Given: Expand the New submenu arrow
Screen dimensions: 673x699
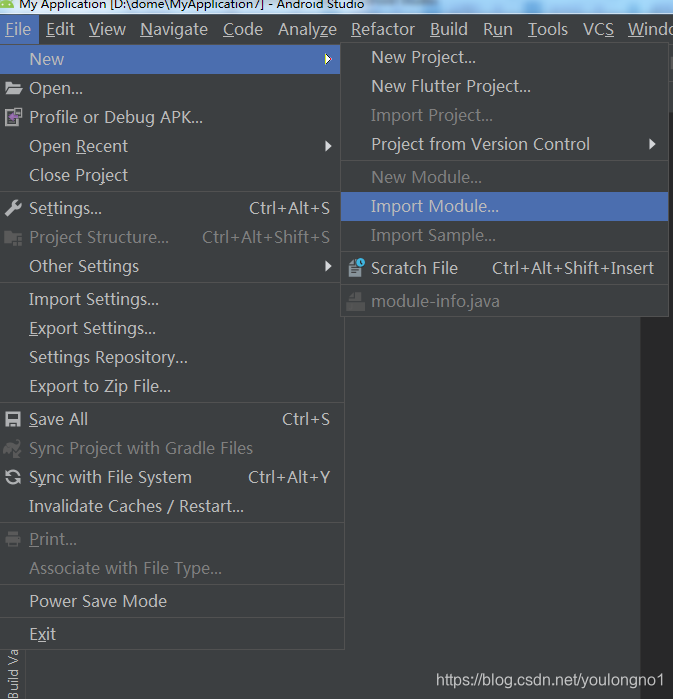Looking at the screenshot, I should (328, 59).
